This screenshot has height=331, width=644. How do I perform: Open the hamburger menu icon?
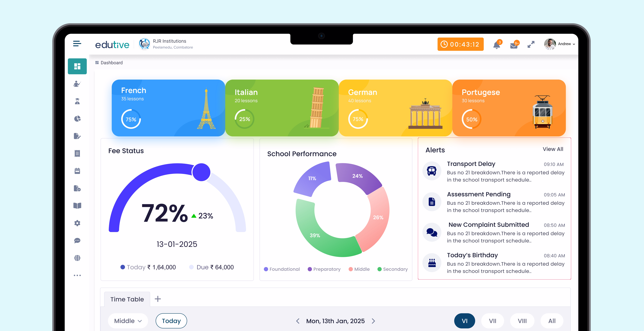(77, 43)
